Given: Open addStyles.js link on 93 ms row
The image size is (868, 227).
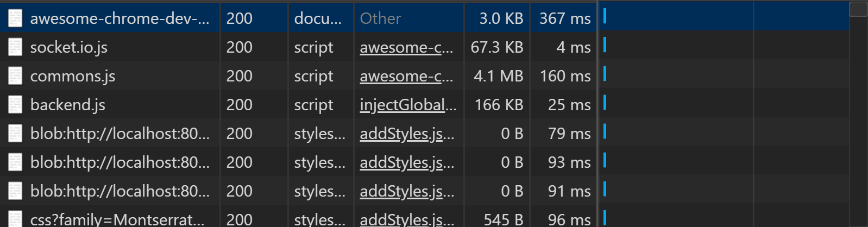Looking at the screenshot, I should click(x=406, y=162).
